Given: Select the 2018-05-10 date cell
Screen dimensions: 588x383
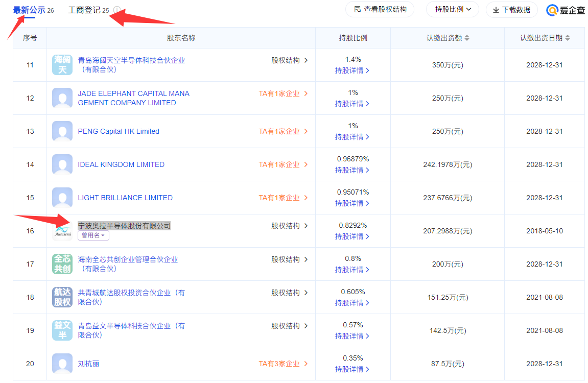Looking at the screenshot, I should coord(545,231).
